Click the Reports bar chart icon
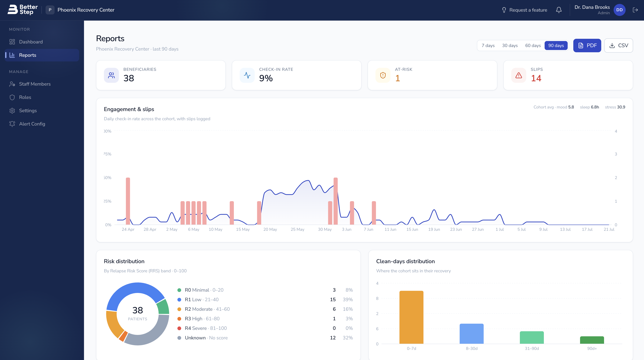The image size is (644, 360). (12, 55)
